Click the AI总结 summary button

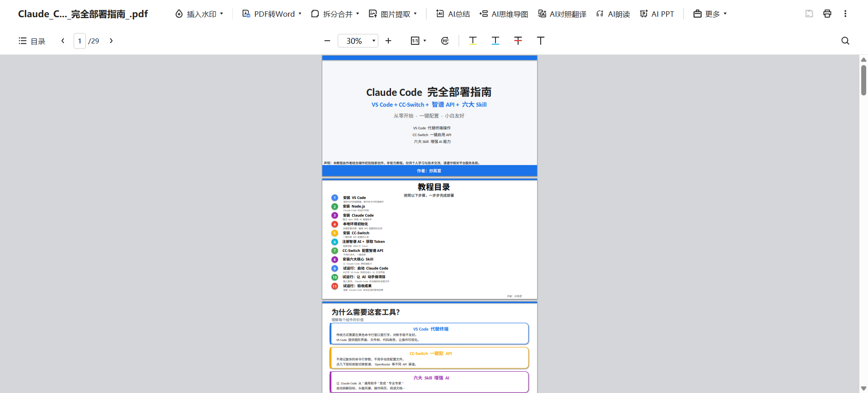pos(453,14)
